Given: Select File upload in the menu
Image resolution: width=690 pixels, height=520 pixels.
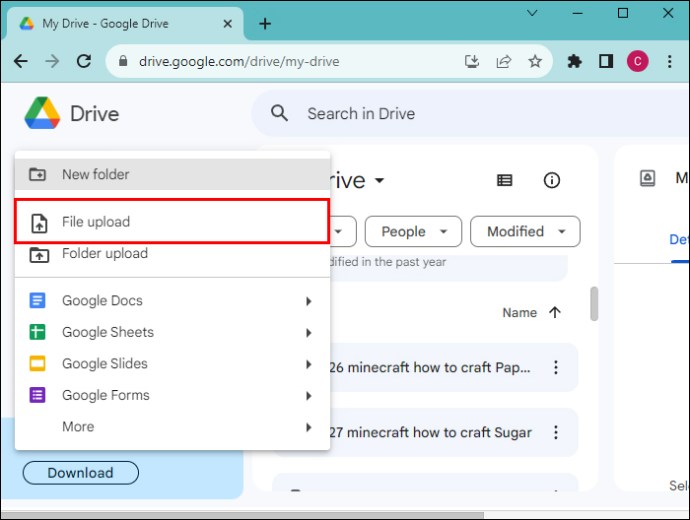Looking at the screenshot, I should (172, 221).
